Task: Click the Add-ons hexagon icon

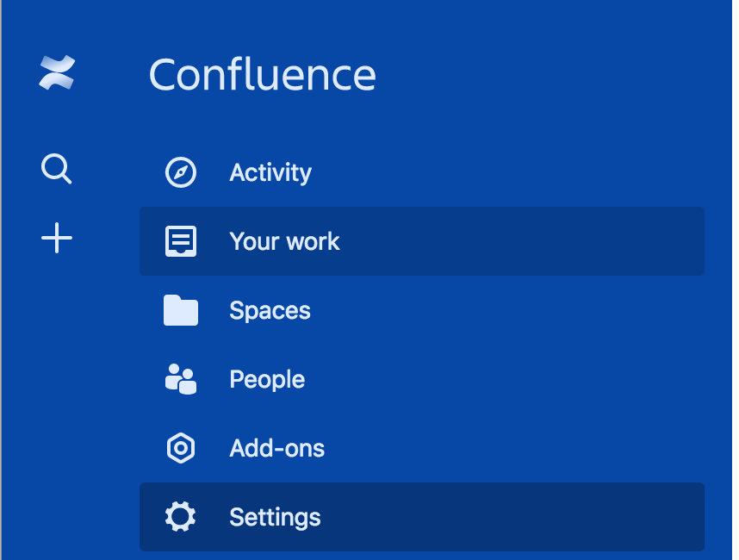Action: click(x=181, y=448)
